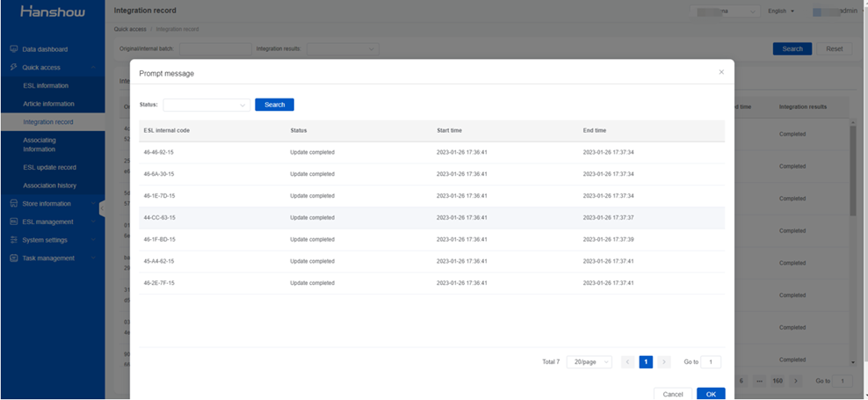Click row with code 45-A4-62-15
Image resolution: width=868 pixels, height=400 pixels.
pyautogui.click(x=431, y=261)
